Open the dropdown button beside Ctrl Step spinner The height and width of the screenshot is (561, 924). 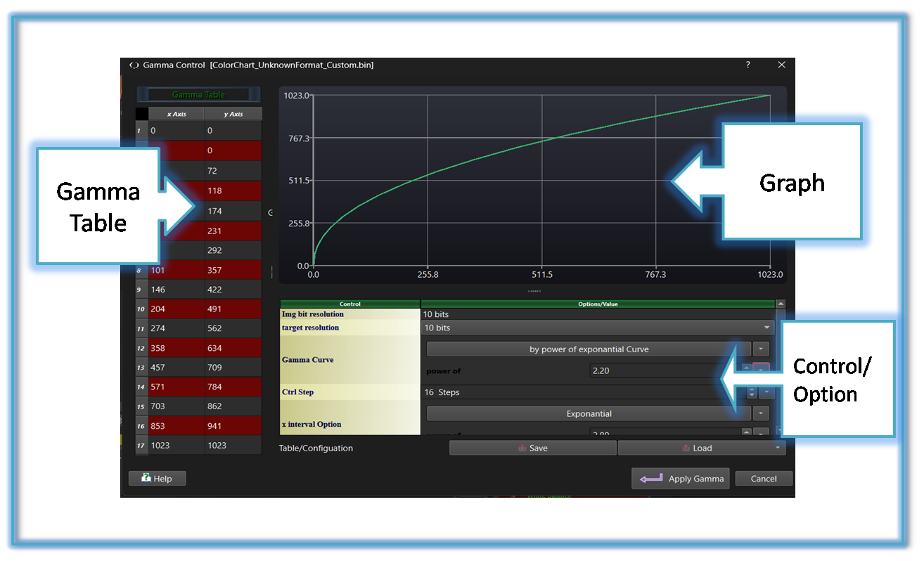pos(766,392)
